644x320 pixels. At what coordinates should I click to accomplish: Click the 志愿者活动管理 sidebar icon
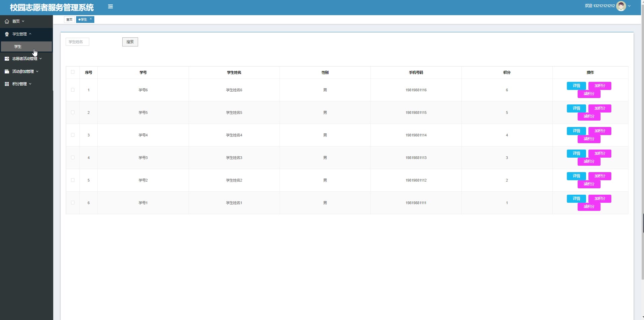pyautogui.click(x=7, y=59)
